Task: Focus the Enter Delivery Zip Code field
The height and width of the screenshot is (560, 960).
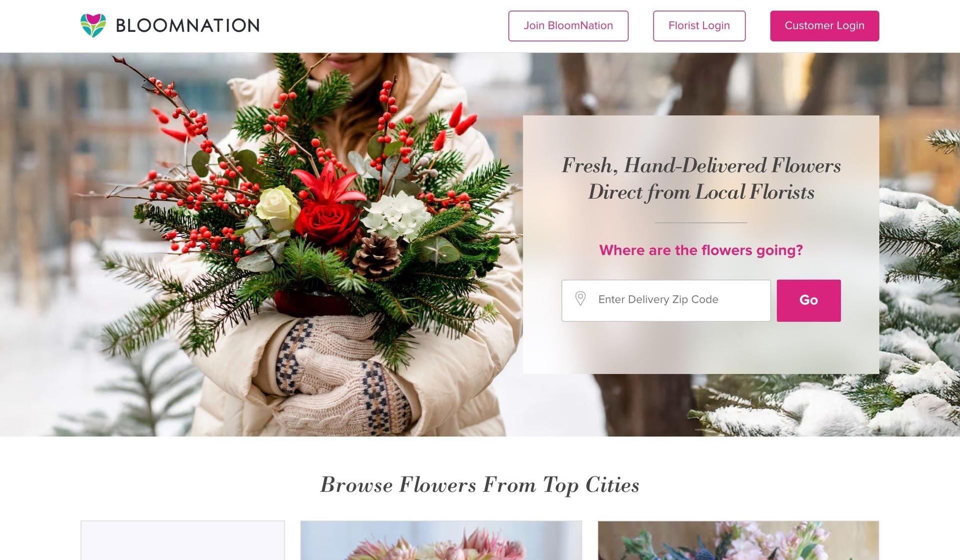Action: click(666, 300)
